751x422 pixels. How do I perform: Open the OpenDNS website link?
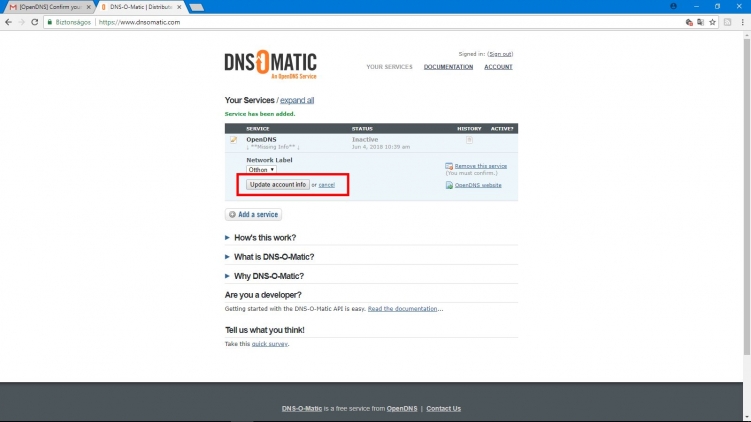(x=478, y=185)
